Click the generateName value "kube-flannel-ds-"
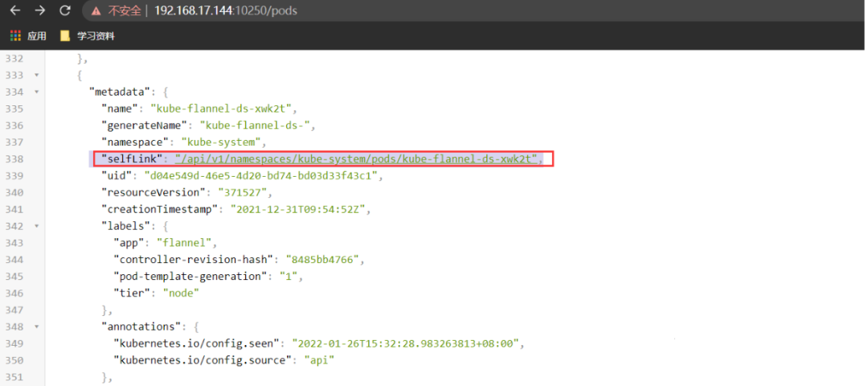Screen dimensions: 868x386 [x=255, y=125]
